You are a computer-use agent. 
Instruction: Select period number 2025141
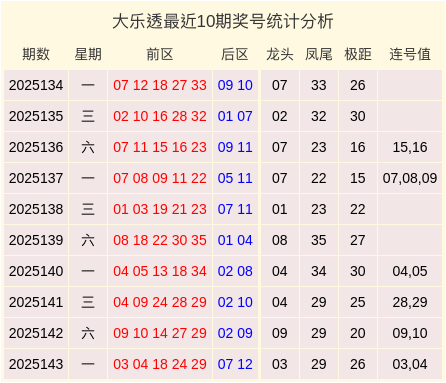coord(36,302)
